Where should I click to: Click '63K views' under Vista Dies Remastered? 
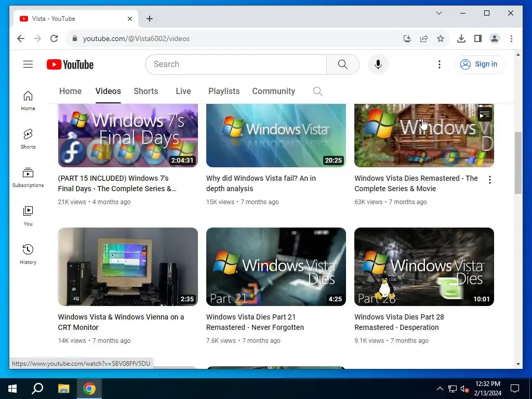[x=368, y=202]
